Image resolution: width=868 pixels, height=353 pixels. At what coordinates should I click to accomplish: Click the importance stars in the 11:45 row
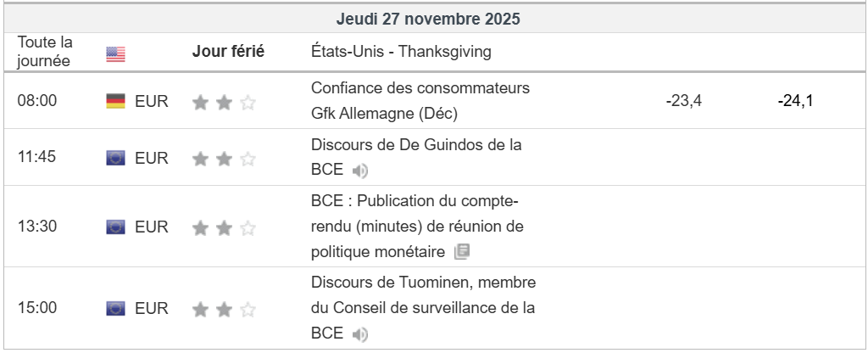224,159
